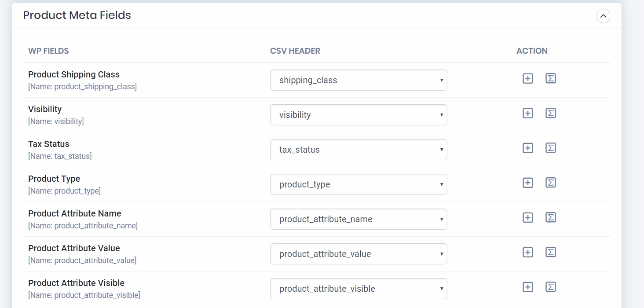This screenshot has height=308, width=644.
Task: Click sigma formula icon for Tax Status
Action: click(551, 148)
